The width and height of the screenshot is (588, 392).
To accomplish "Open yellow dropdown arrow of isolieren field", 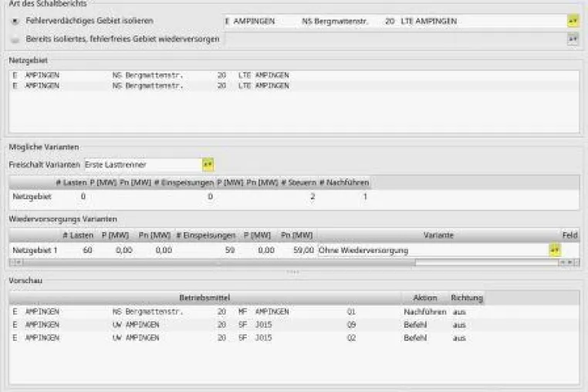I will click(x=573, y=21).
